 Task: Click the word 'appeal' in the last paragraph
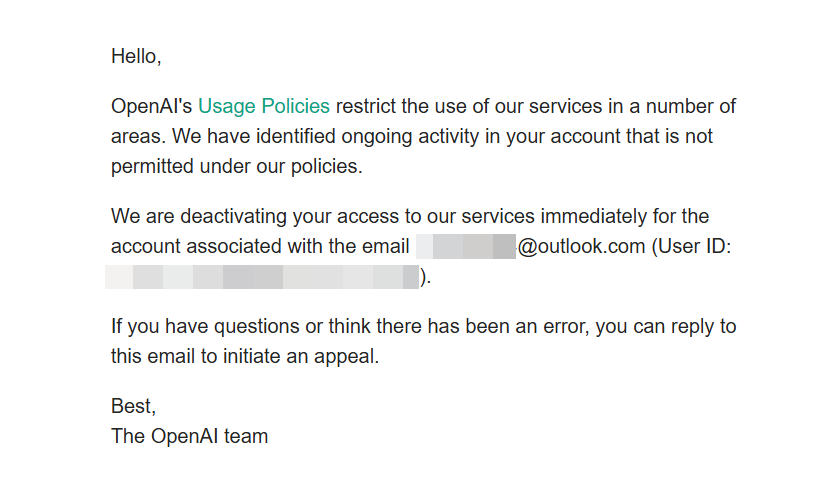pos(344,356)
